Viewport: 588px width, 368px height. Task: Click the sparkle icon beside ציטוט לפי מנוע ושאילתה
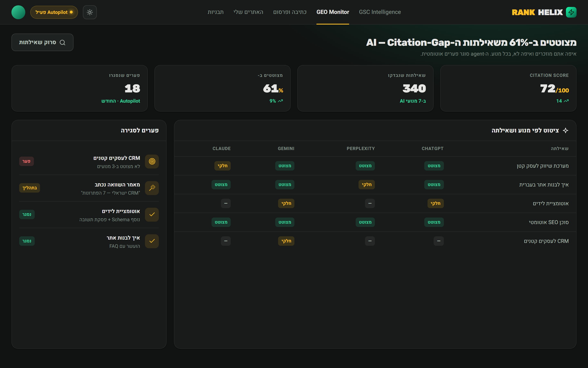(x=565, y=130)
